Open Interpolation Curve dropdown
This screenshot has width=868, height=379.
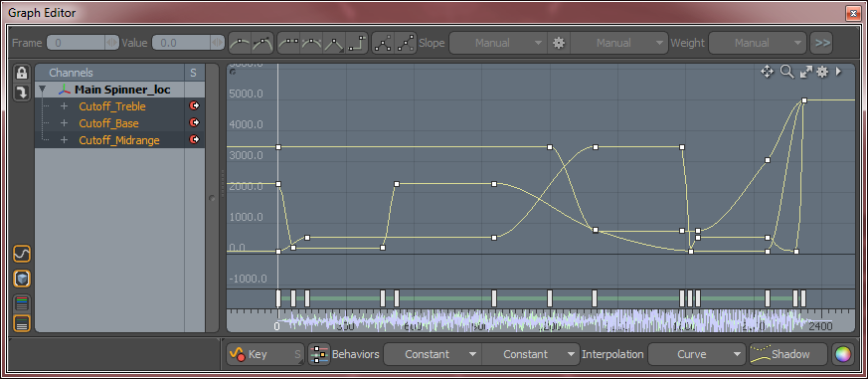[697, 354]
